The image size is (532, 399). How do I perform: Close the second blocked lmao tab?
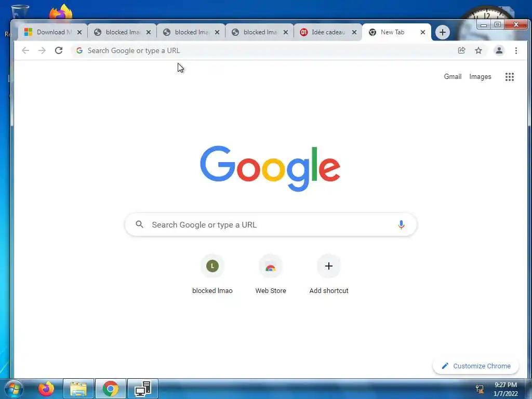click(217, 32)
